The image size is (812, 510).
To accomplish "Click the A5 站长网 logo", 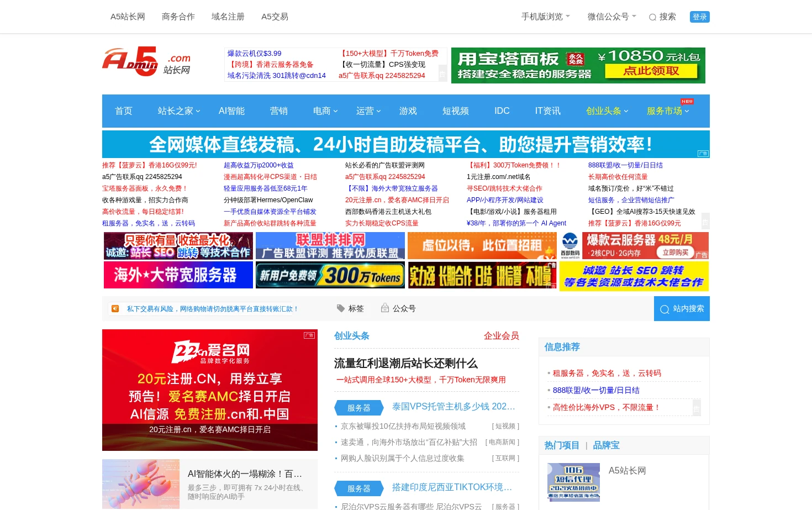I will click(x=146, y=61).
